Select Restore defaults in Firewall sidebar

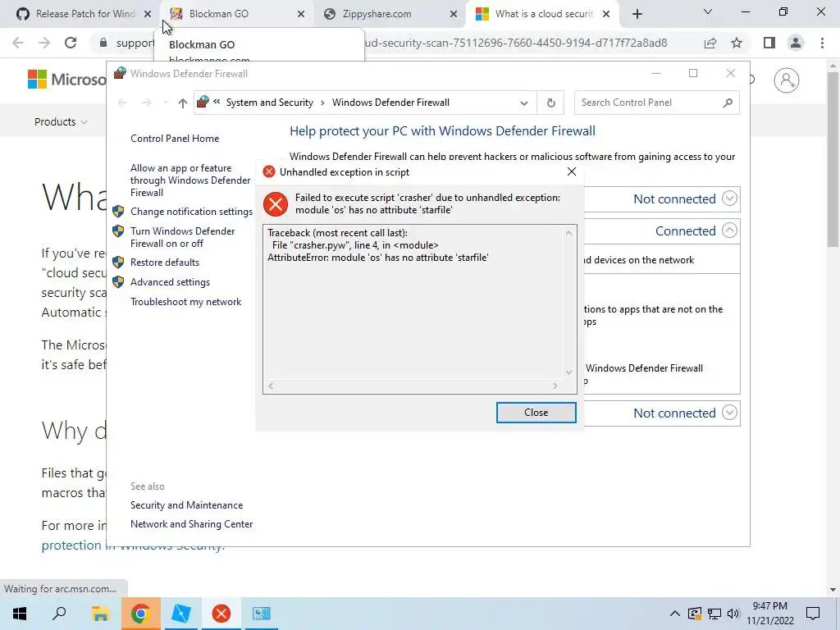(164, 262)
